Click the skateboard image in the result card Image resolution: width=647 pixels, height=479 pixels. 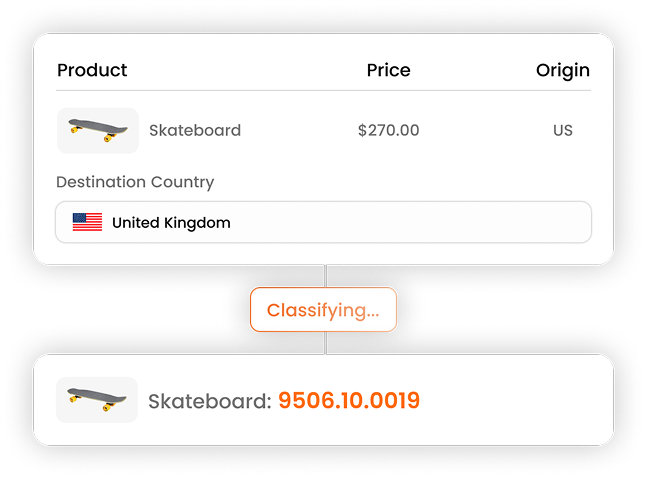pyautogui.click(x=97, y=400)
